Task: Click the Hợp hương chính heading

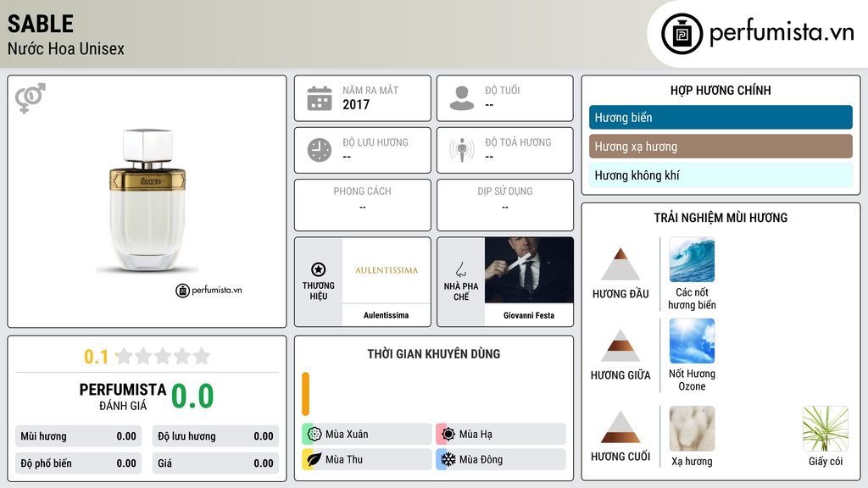Action: (721, 90)
